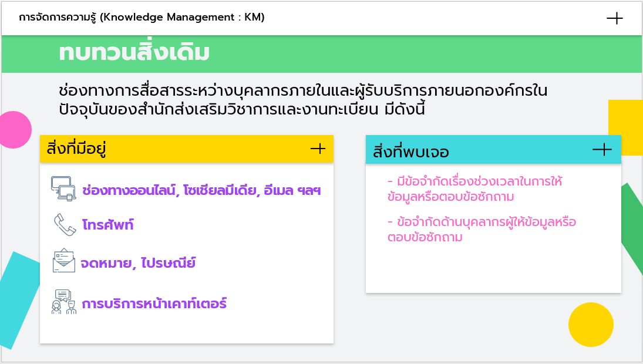Viewport: 643px width, 364px height.
Task: Click the computer and devices icon
Action: [x=63, y=188]
